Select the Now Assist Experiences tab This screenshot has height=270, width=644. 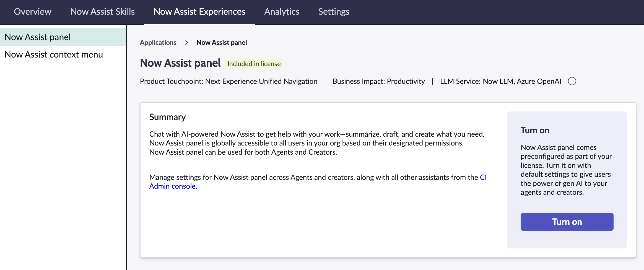[199, 12]
